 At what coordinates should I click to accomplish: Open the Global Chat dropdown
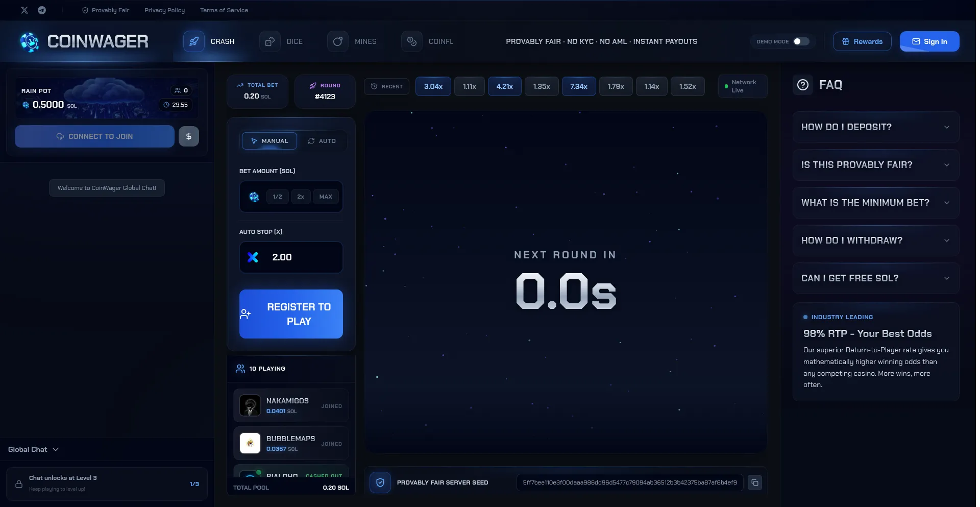click(x=33, y=449)
